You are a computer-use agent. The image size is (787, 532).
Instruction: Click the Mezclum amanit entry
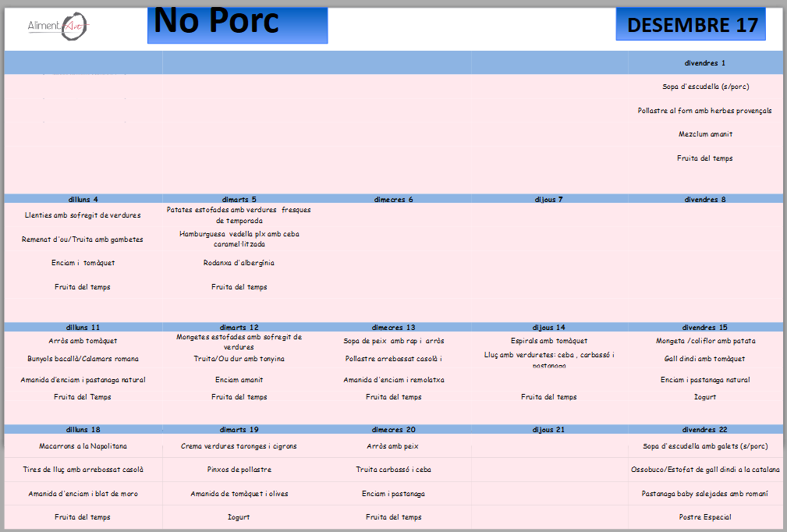pyautogui.click(x=704, y=134)
